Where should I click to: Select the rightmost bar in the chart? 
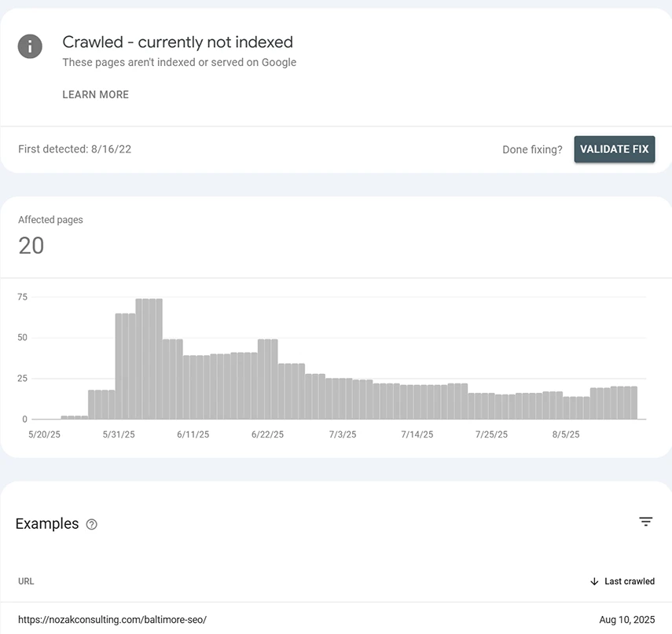click(x=633, y=403)
